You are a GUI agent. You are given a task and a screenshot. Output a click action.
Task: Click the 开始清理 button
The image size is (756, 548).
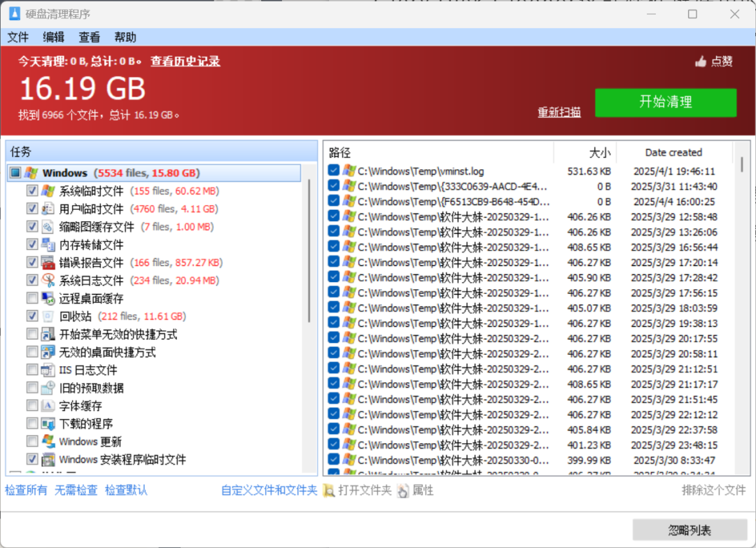point(665,101)
